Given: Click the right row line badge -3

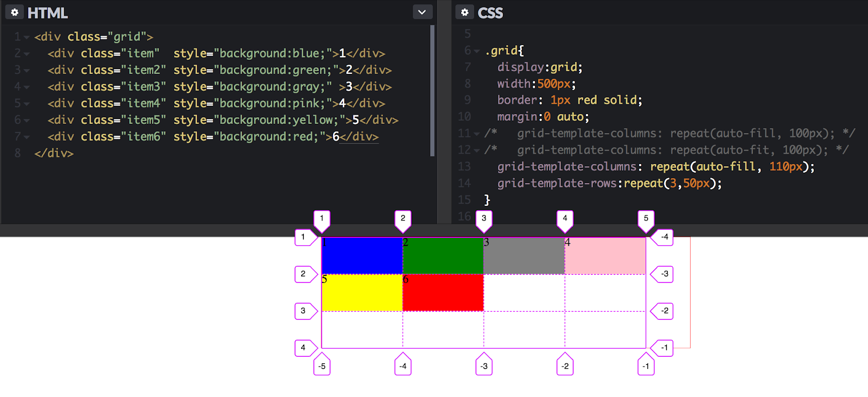Looking at the screenshot, I should point(663,274).
